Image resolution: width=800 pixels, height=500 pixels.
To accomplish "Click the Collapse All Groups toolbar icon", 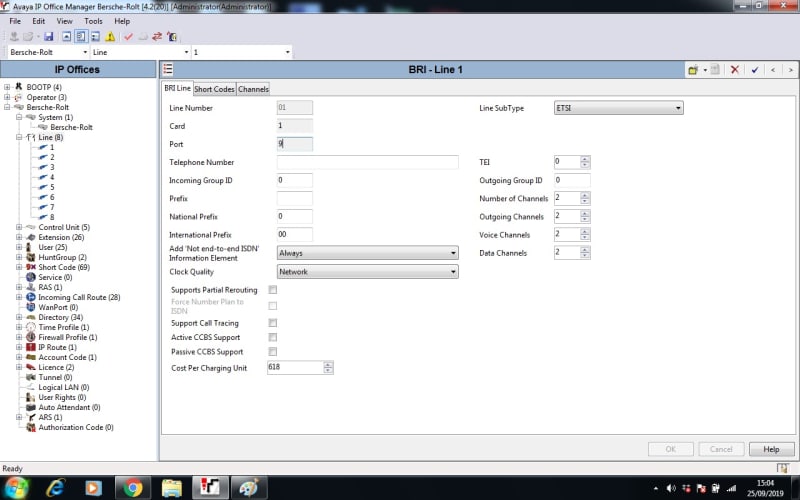I will coord(66,37).
